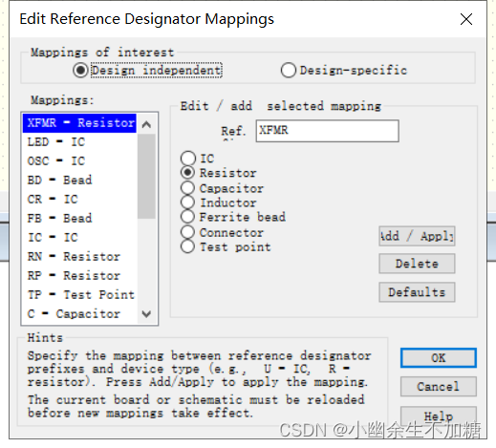Viewport: 496px width, 448px height.
Task: Cancel the mapping dialog
Action: [439, 387]
